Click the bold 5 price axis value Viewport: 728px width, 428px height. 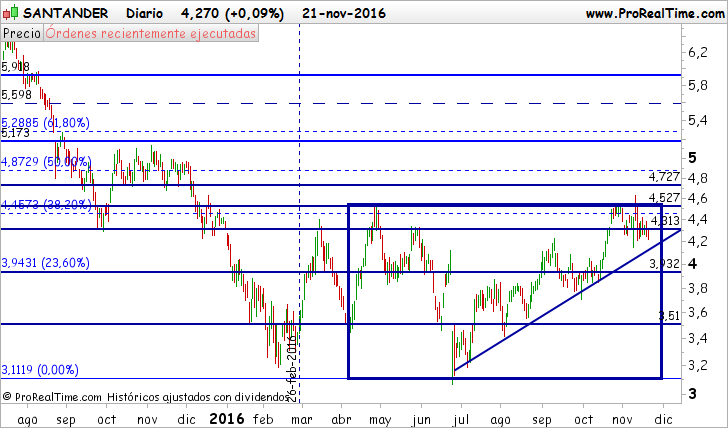[693, 158]
